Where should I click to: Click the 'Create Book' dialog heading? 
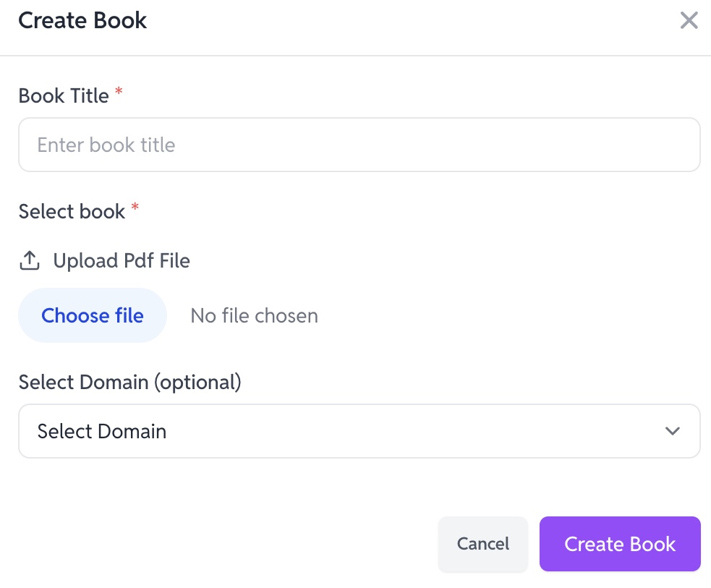[82, 20]
